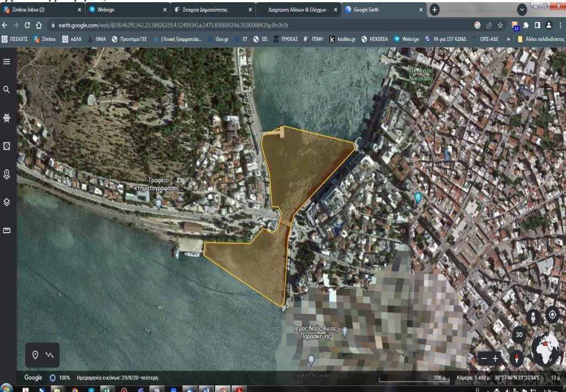Launch Voyager from the ship wheel icon
This screenshot has width=566, height=392.
tap(7, 117)
